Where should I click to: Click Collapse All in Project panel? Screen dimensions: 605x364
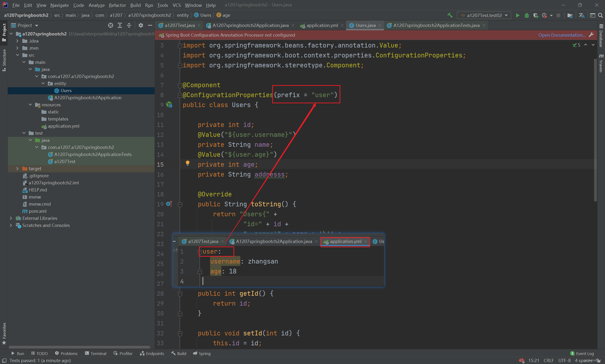pyautogui.click(x=129, y=25)
